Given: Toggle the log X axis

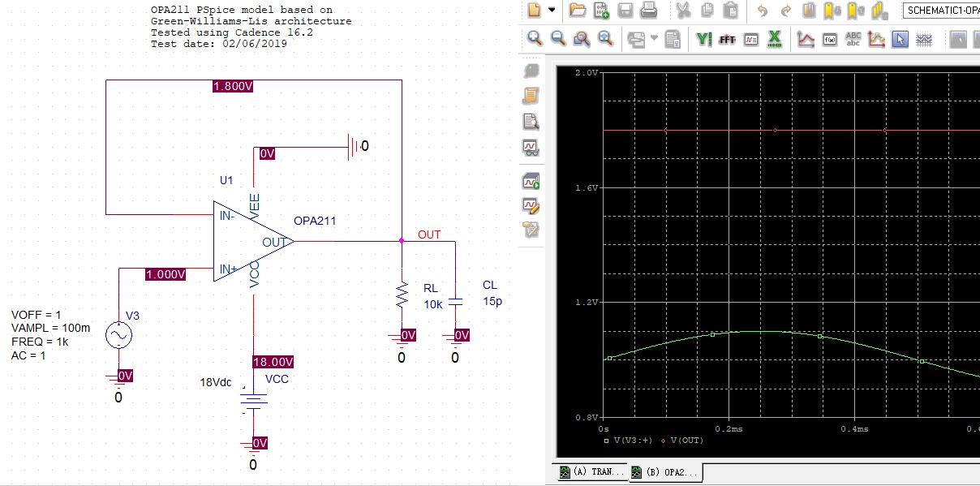Looking at the screenshot, I should 773,38.
